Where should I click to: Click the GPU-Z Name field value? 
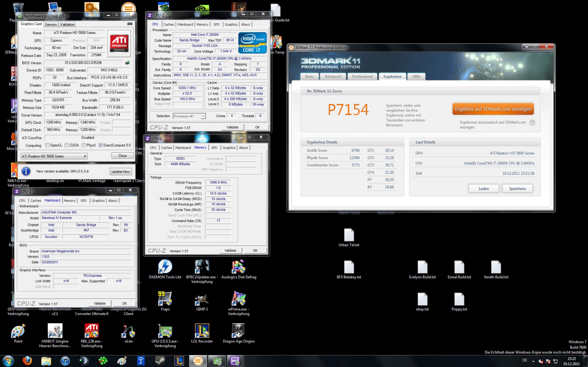(75, 33)
